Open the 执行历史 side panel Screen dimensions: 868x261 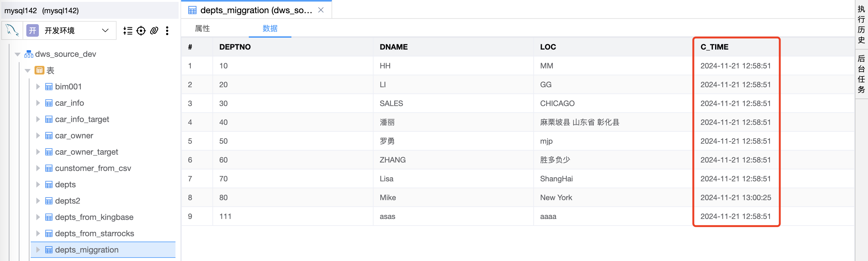(861, 24)
